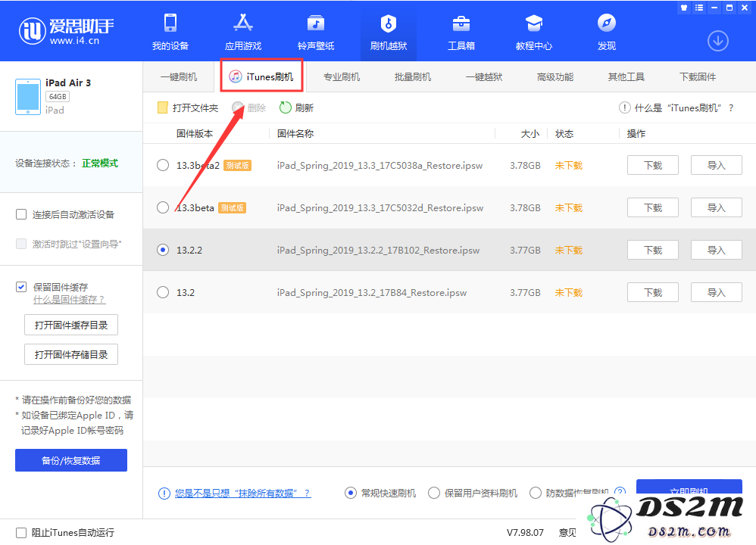Select firmware radio for 13.2.2
The height and width of the screenshot is (545, 756).
(163, 250)
